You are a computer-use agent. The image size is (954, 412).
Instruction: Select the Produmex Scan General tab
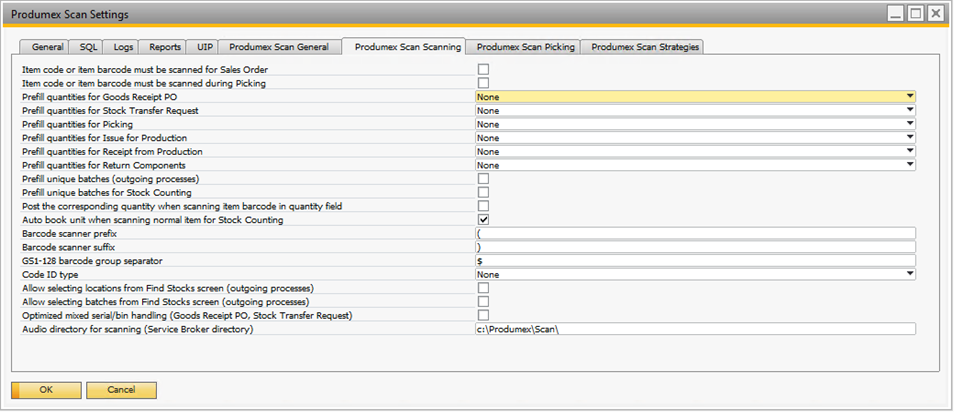(x=278, y=47)
